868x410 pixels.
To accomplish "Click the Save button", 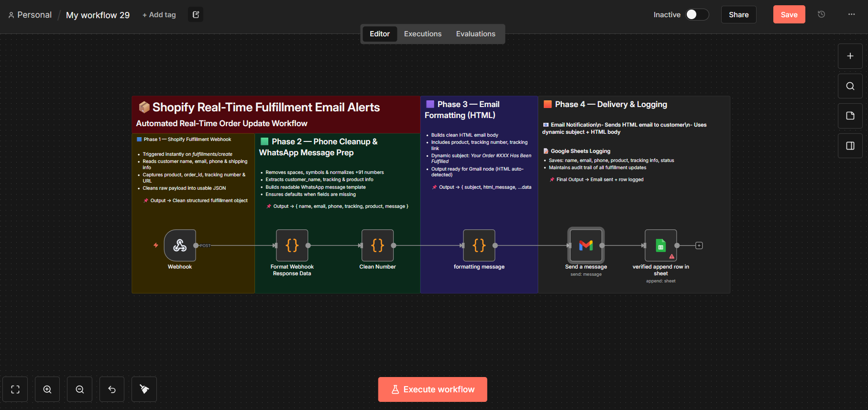I will pyautogui.click(x=789, y=15).
